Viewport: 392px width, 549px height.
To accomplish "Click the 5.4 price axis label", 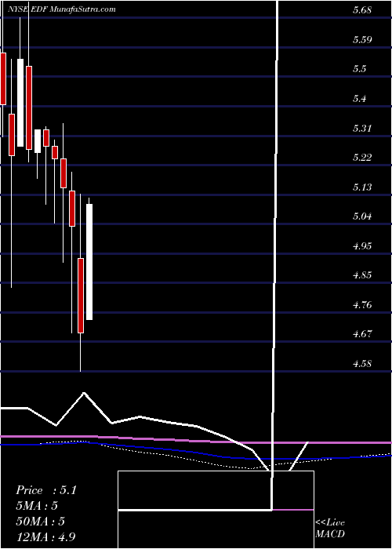I will pyautogui.click(x=359, y=98).
